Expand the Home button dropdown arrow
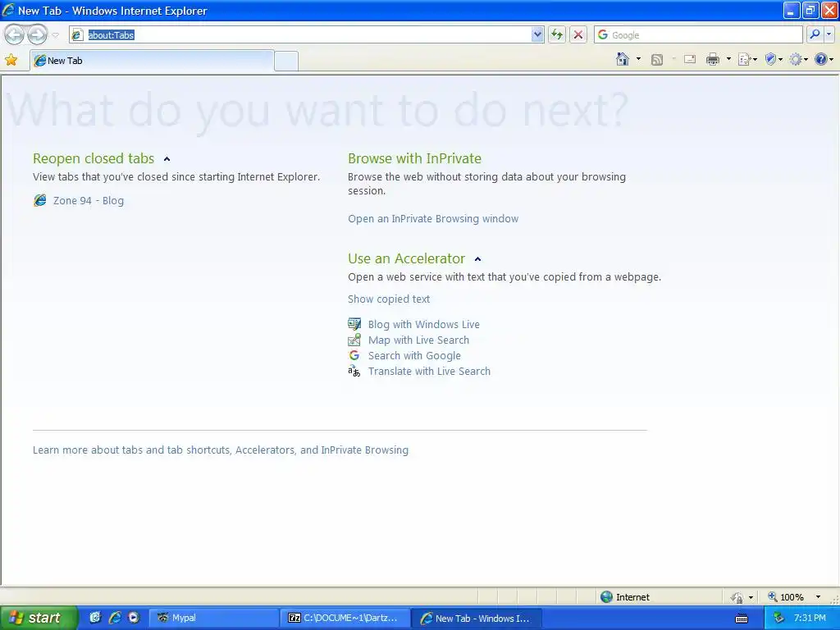 click(x=638, y=59)
